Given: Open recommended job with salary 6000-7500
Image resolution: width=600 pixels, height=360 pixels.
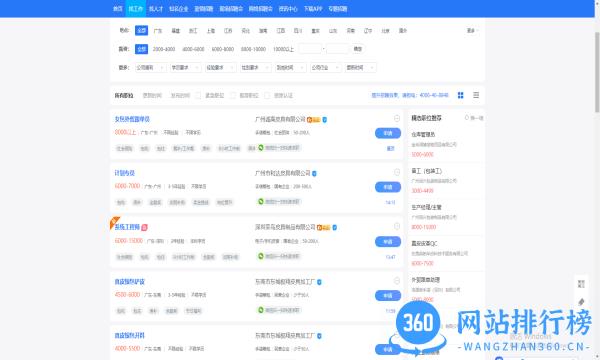Looking at the screenshot, I should pos(424,243).
